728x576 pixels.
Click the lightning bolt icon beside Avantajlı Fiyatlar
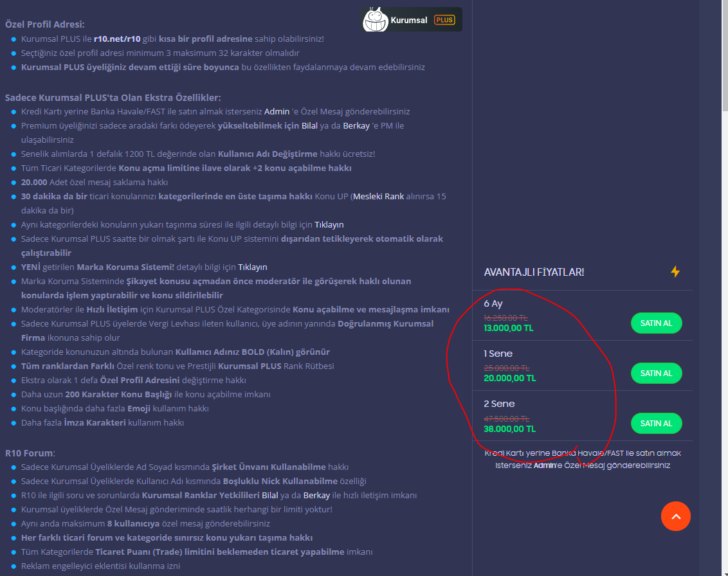[675, 271]
